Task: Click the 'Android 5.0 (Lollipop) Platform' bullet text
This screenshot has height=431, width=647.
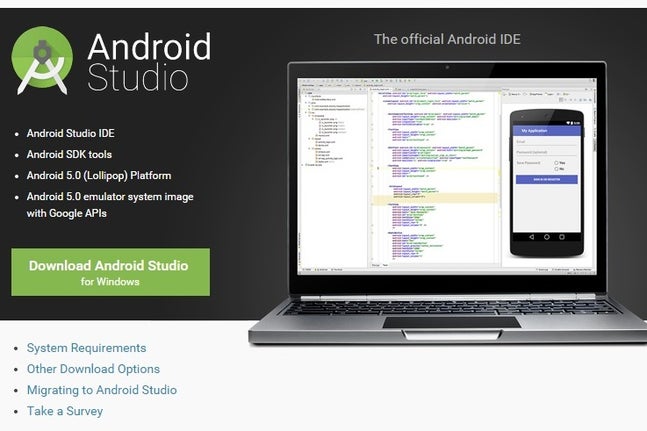Action: tap(99, 176)
